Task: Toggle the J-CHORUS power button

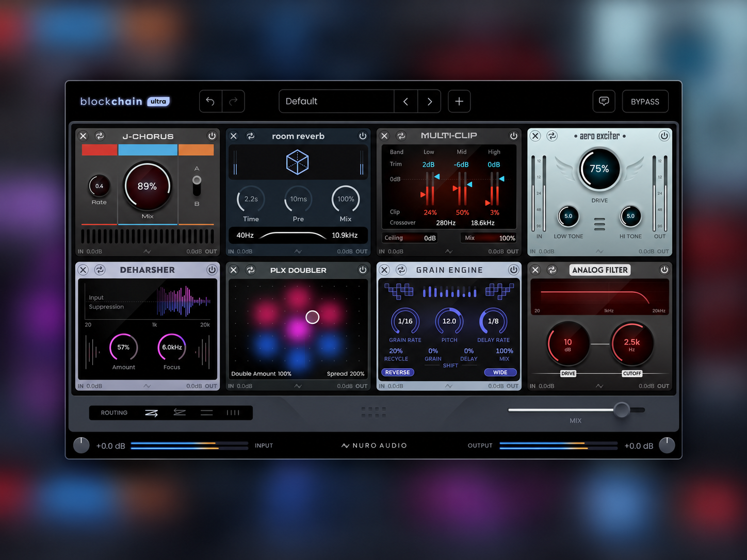Action: pyautogui.click(x=212, y=136)
